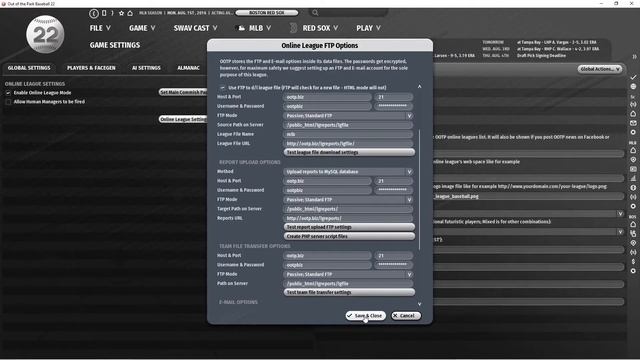Image resolution: width=640 pixels, height=360 pixels.
Task: Switch to Almanac tab
Action: (x=188, y=68)
